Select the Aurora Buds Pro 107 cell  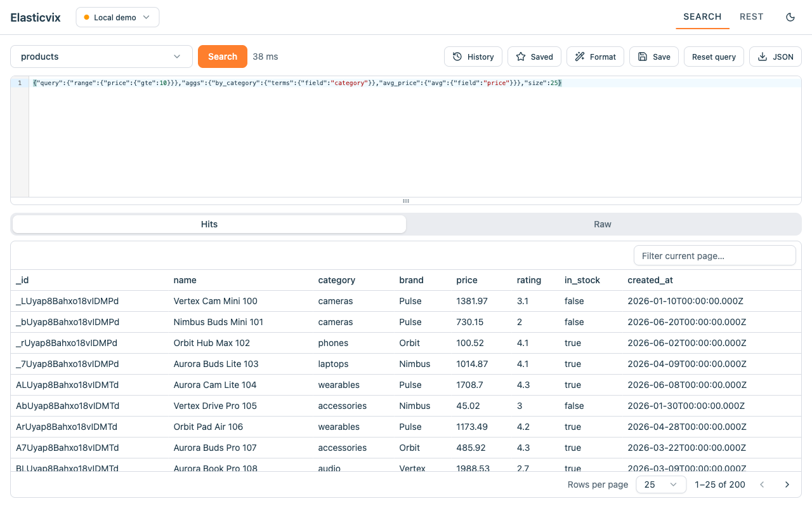coord(215,448)
